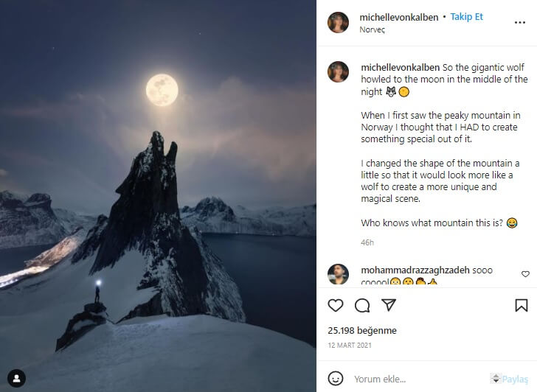Open the Norveç location link

372,30
